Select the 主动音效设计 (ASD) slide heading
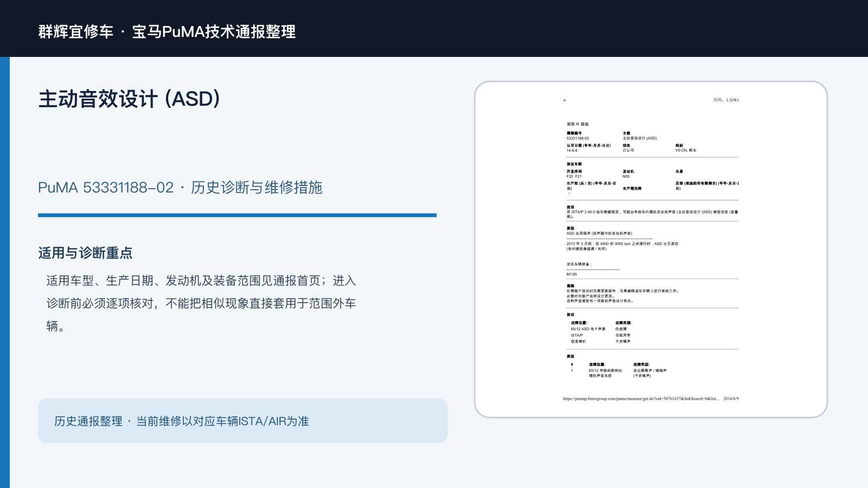This screenshot has height=488, width=868. tap(129, 99)
